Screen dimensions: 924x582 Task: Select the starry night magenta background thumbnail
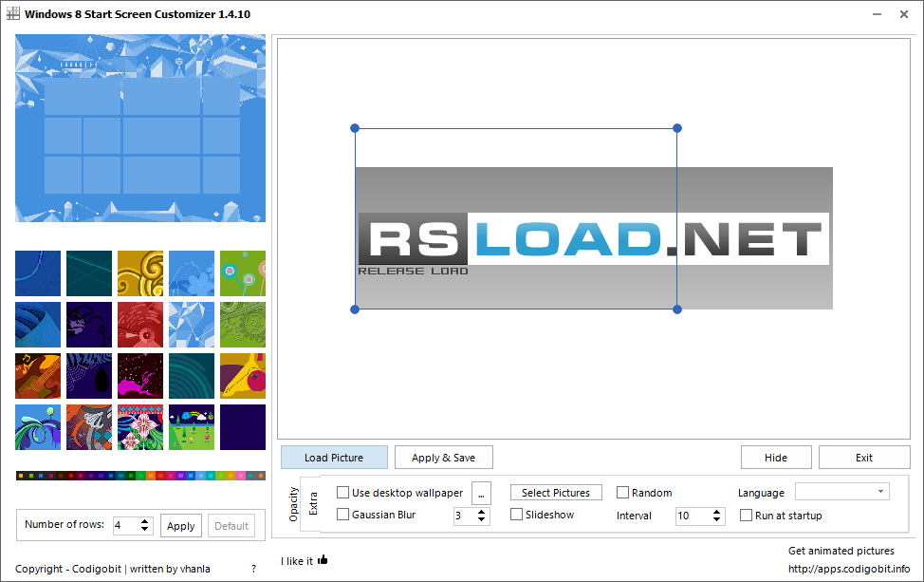click(x=140, y=376)
